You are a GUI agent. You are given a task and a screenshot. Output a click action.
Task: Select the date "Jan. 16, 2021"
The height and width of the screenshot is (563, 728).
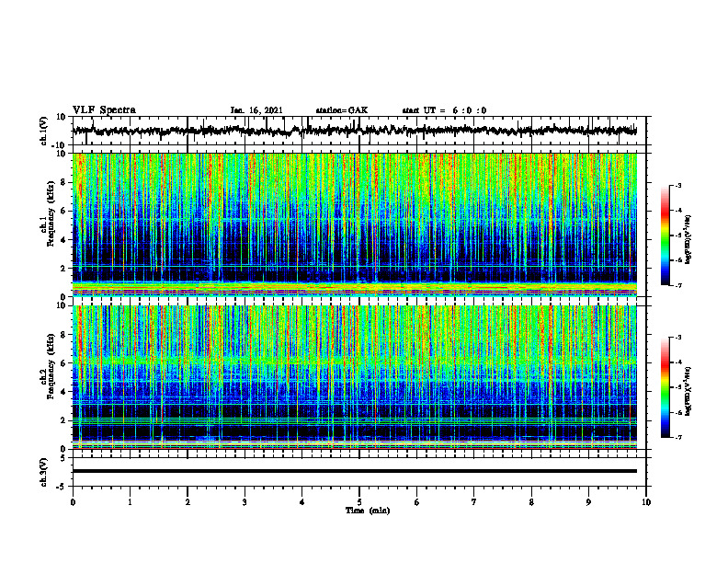click(256, 110)
